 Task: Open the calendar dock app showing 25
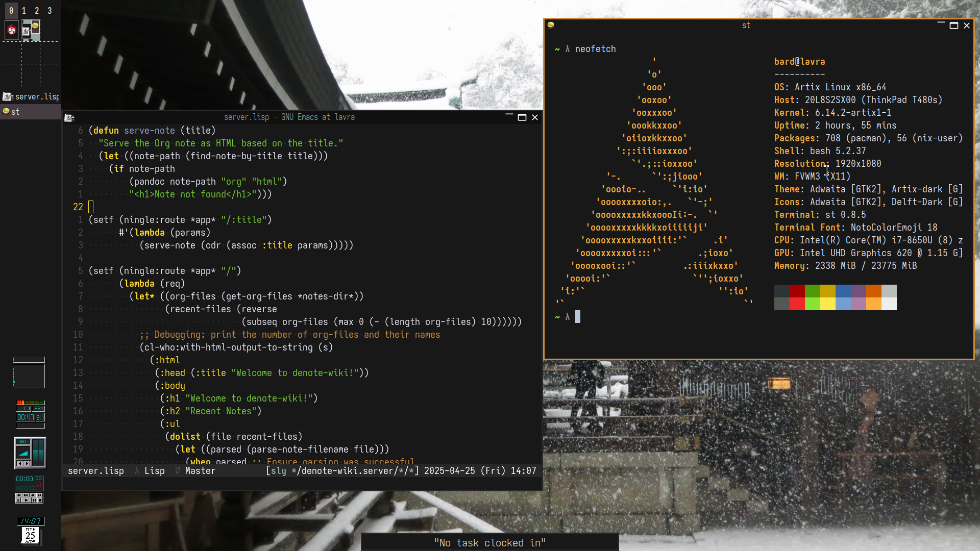pos(30,536)
